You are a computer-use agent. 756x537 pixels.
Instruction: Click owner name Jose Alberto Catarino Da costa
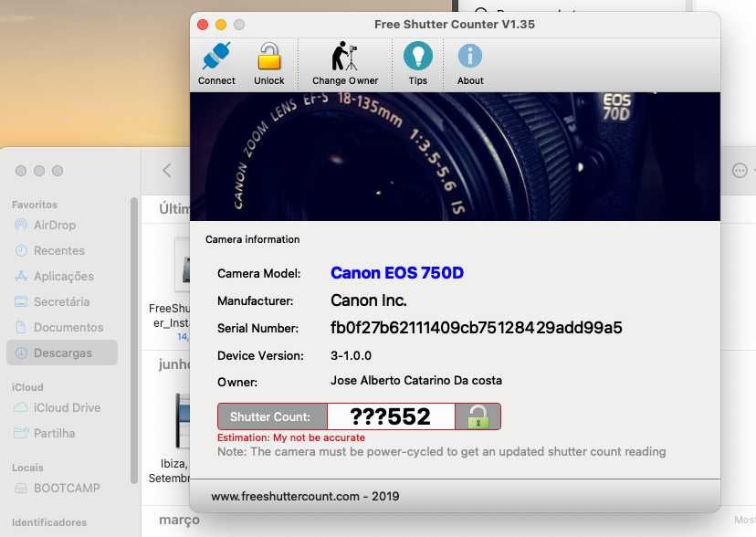point(416,380)
